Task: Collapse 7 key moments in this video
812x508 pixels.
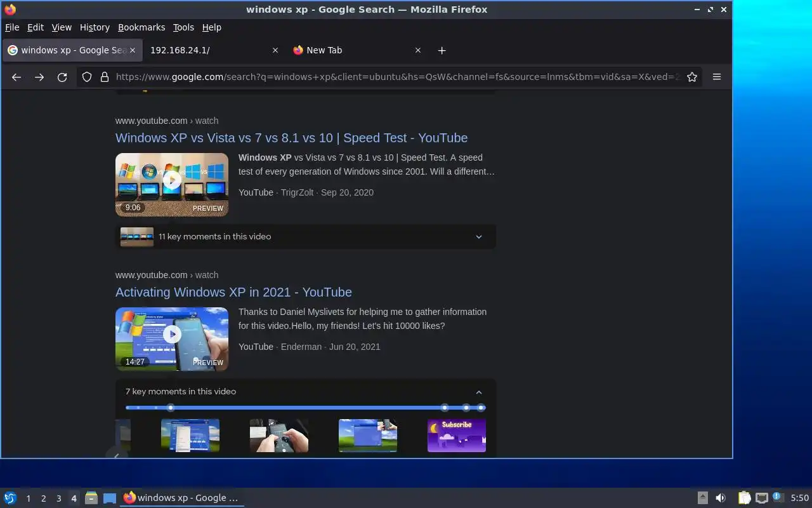Action: click(479, 392)
